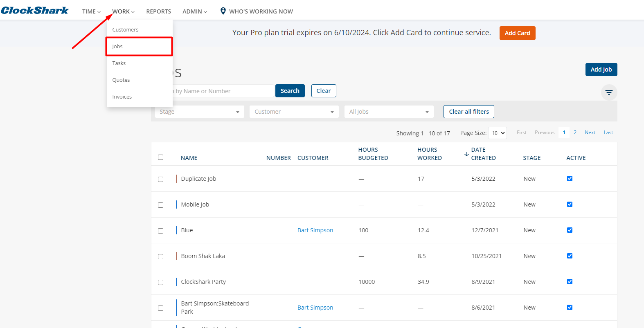The width and height of the screenshot is (644, 328).
Task: Select Invoices from Work menu
Action: coord(140,97)
